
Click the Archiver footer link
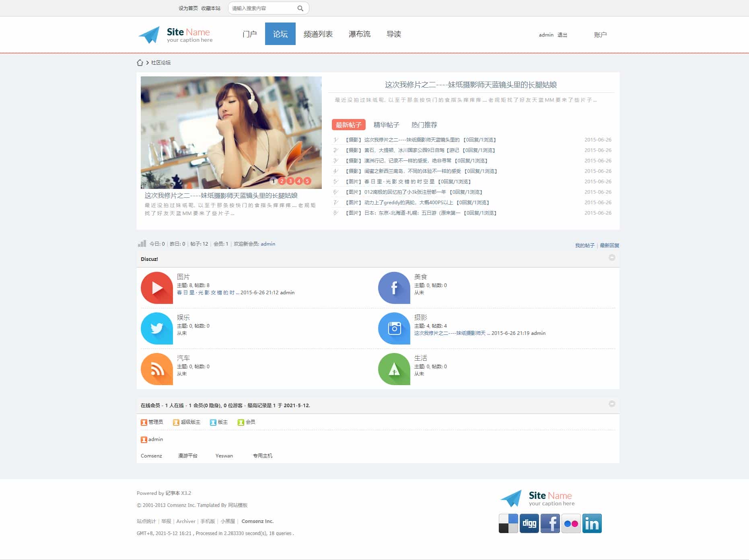click(186, 521)
